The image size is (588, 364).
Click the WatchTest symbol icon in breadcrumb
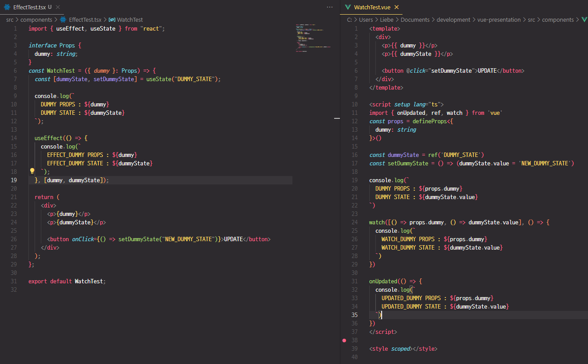click(x=112, y=20)
